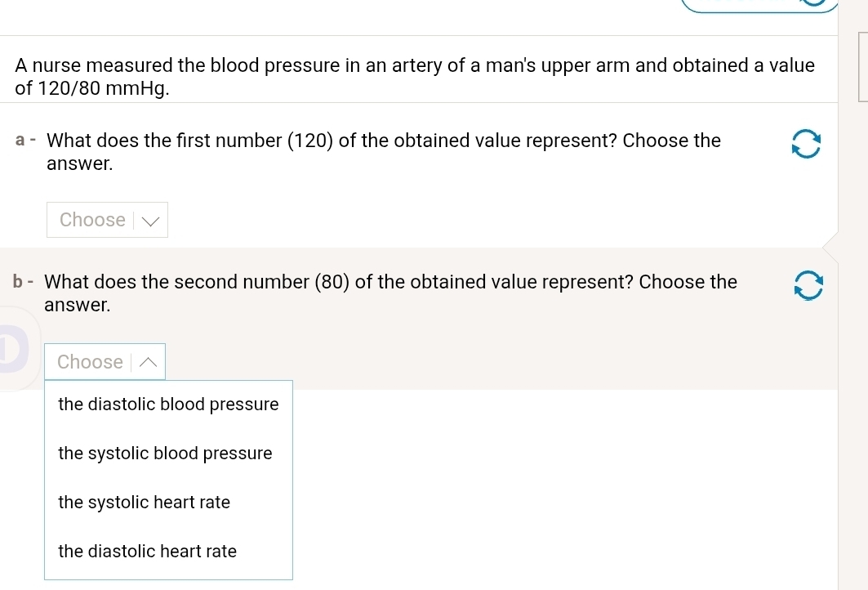The height and width of the screenshot is (590, 868).
Task: Select "the diastolic blood pressure" option
Action: coord(168,405)
